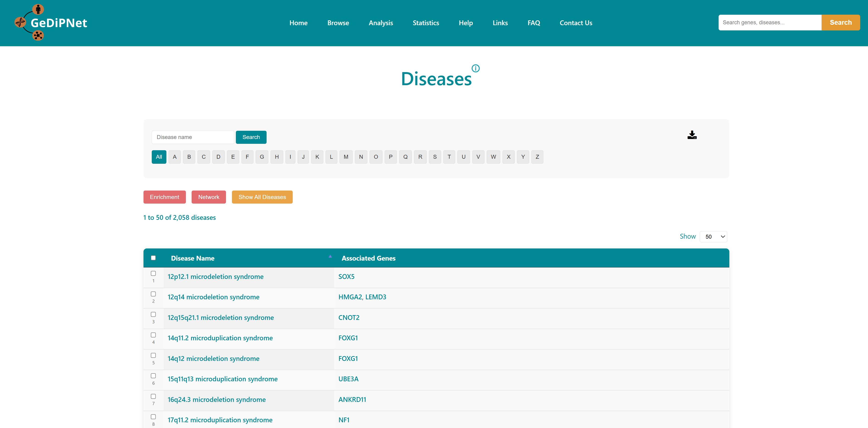Image resolution: width=868 pixels, height=428 pixels.
Task: Filter diseases by letter Z
Action: (537, 157)
